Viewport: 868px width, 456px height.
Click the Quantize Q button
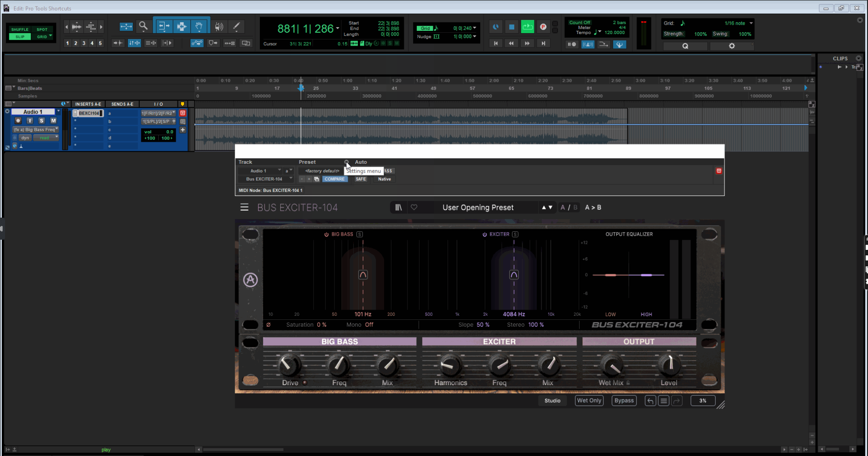685,46
